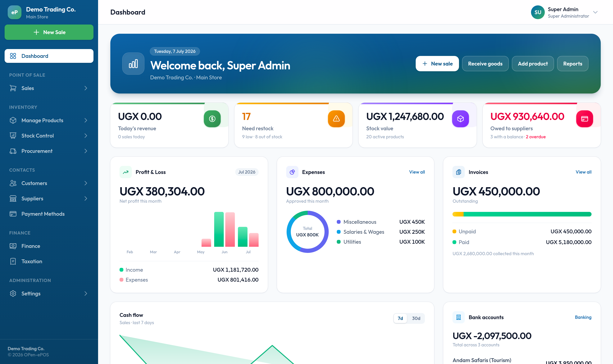Viewport: 613px width, 364px height.
Task: Switch cash flow to 30d range
Action: (416, 318)
